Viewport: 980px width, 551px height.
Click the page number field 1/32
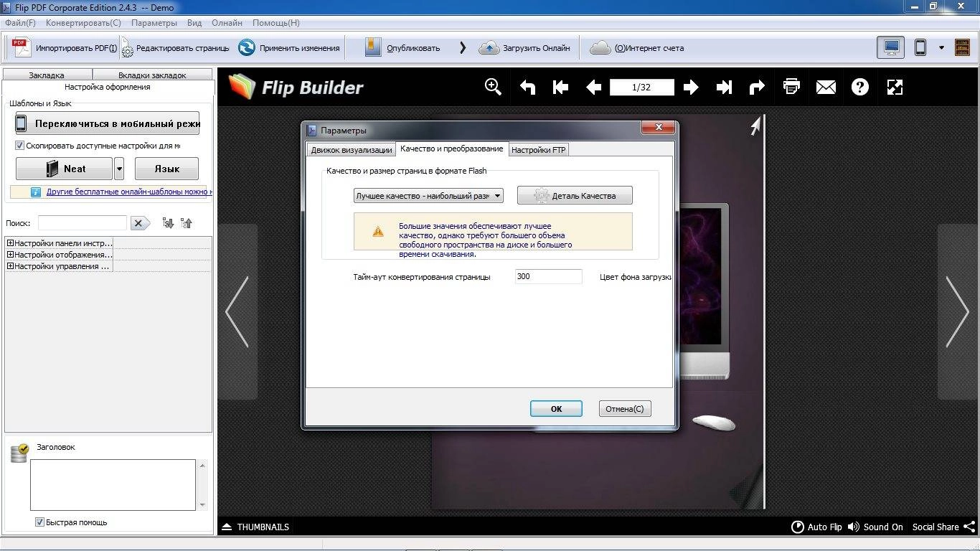click(641, 87)
